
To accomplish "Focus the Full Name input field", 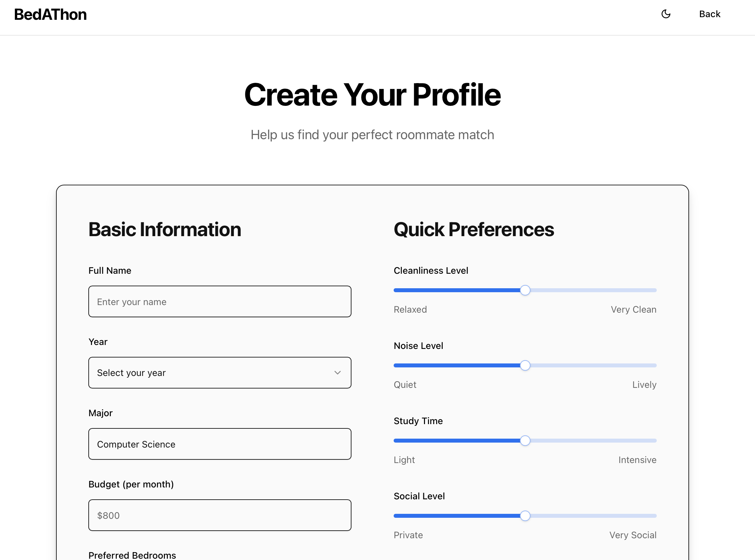I will [220, 301].
